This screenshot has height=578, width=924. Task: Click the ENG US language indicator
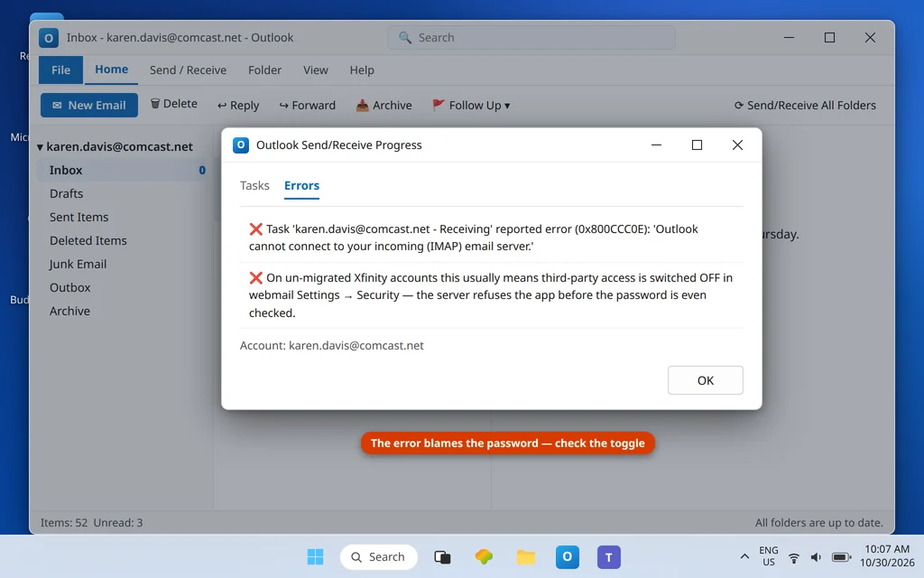[x=769, y=556]
